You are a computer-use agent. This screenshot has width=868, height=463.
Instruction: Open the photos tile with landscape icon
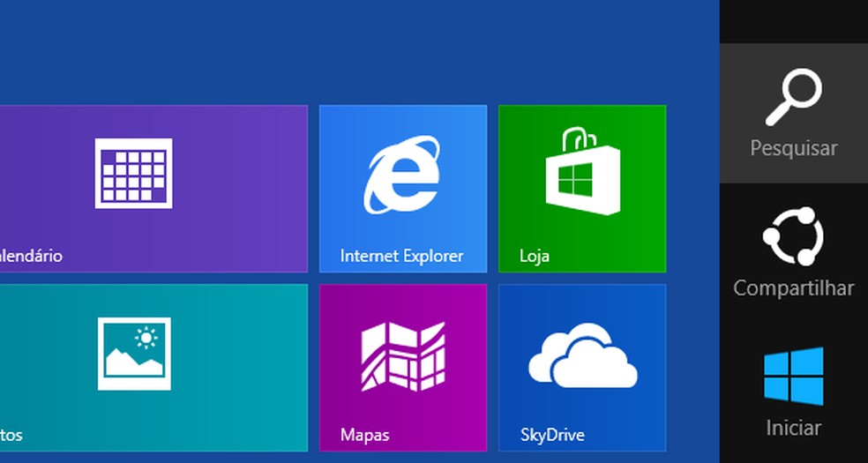(x=153, y=368)
